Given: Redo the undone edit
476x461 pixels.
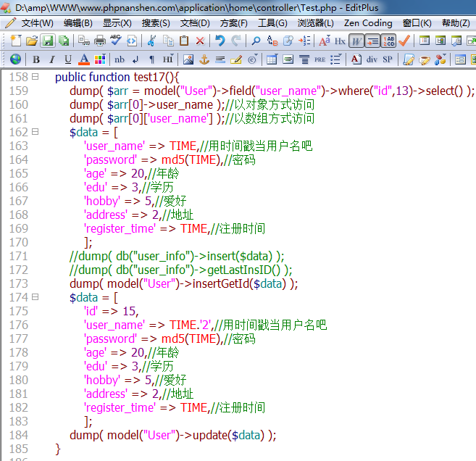Looking at the screenshot, I should (236, 41).
